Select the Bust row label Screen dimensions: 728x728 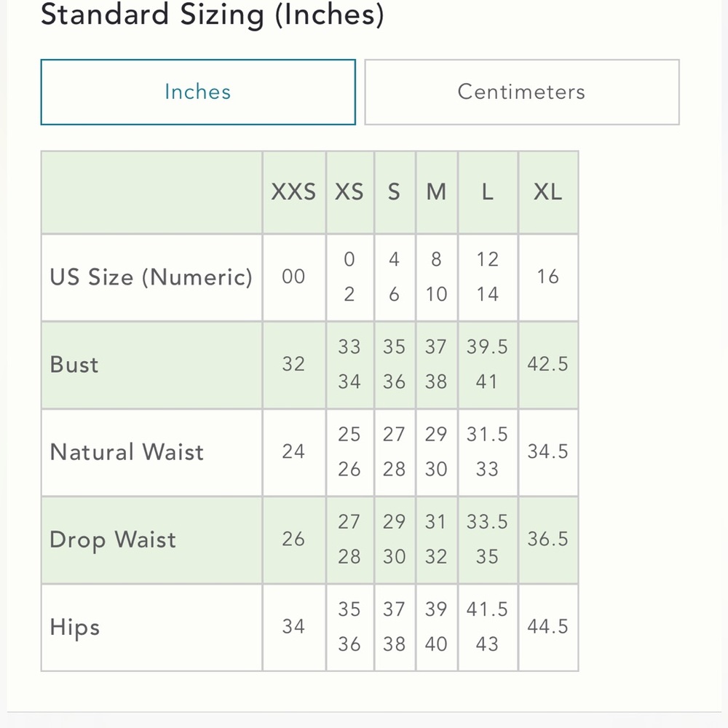74,365
